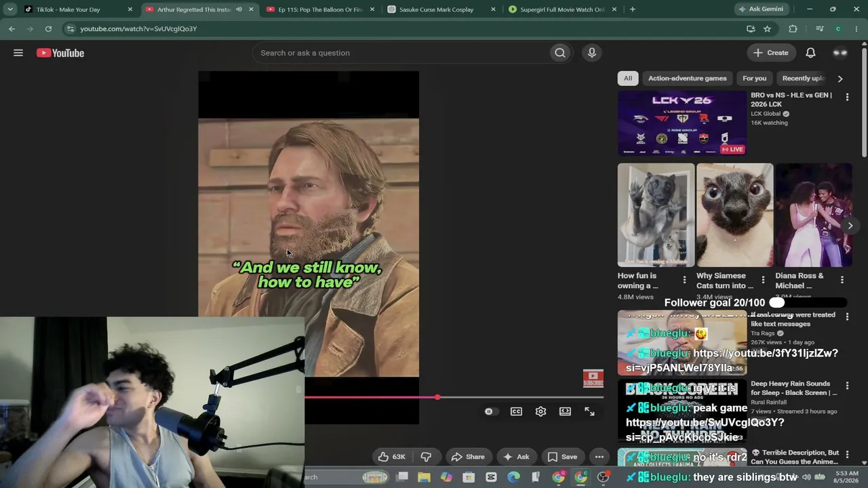Screen dimensions: 868x488
Task: Open File Explorer from the taskbar
Action: point(424,477)
